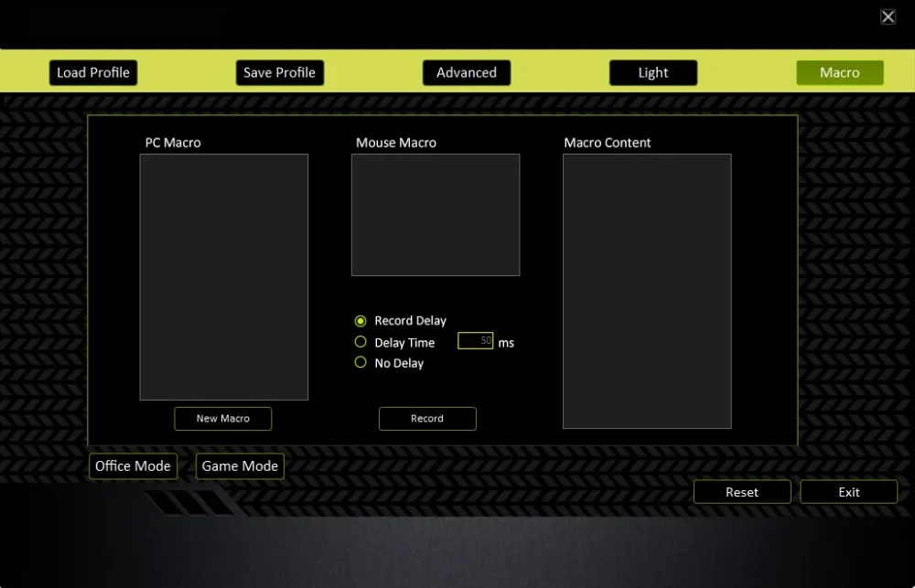Screen dimensions: 915x588
Task: Click the "Mouse Macro" heading text
Action: (x=395, y=143)
